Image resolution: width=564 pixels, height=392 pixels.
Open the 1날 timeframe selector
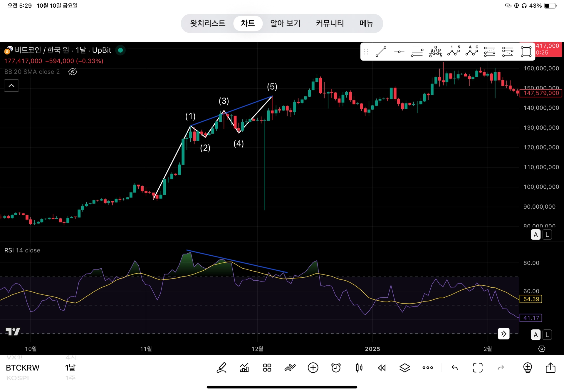(x=70, y=368)
